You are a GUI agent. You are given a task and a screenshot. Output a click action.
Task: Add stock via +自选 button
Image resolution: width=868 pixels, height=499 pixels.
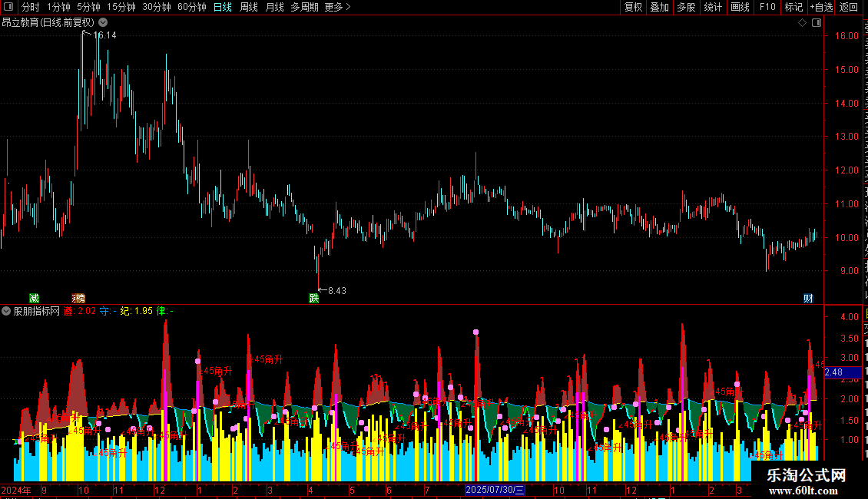pyautogui.click(x=821, y=7)
